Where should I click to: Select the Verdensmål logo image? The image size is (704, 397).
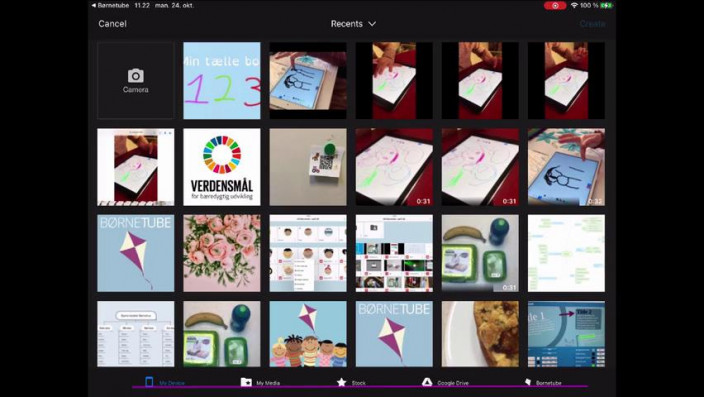[222, 167]
